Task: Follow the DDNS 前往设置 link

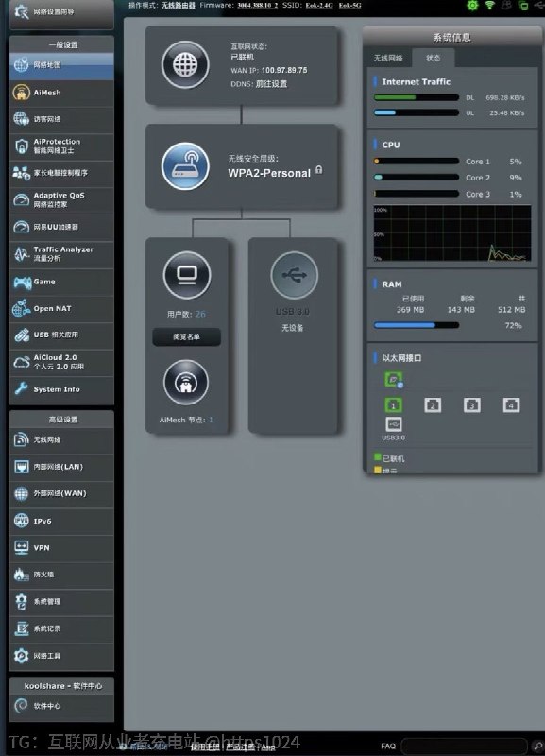Action: tap(271, 84)
